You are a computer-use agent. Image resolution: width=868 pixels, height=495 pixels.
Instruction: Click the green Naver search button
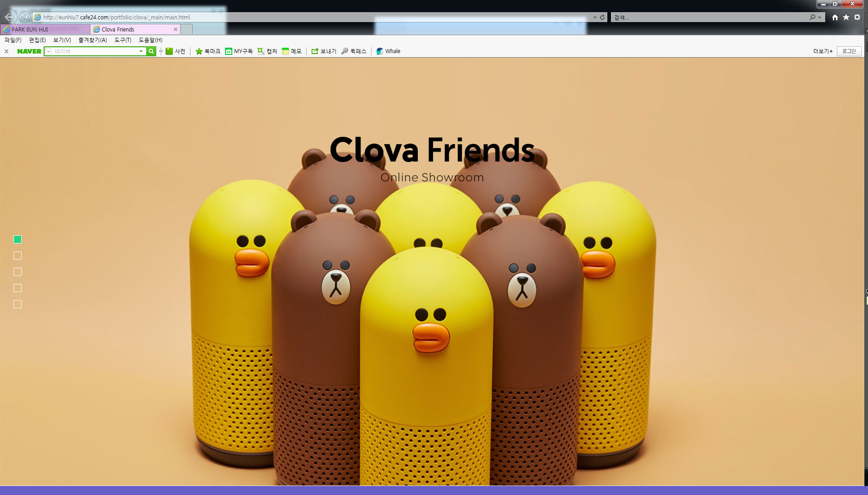click(x=151, y=51)
